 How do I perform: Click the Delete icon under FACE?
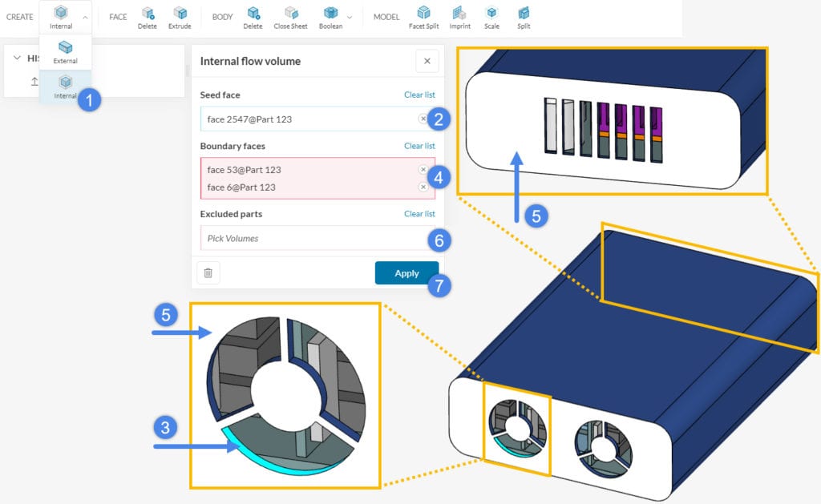tap(148, 14)
